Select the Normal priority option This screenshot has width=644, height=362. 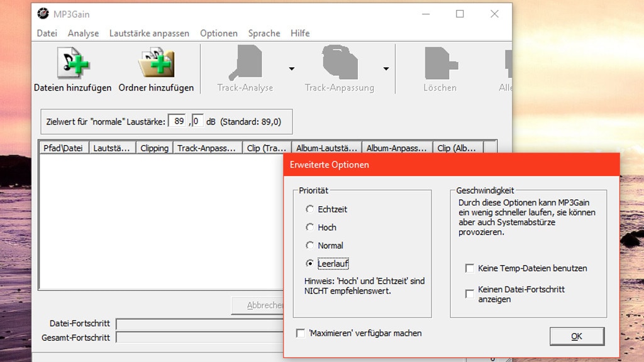click(x=309, y=246)
